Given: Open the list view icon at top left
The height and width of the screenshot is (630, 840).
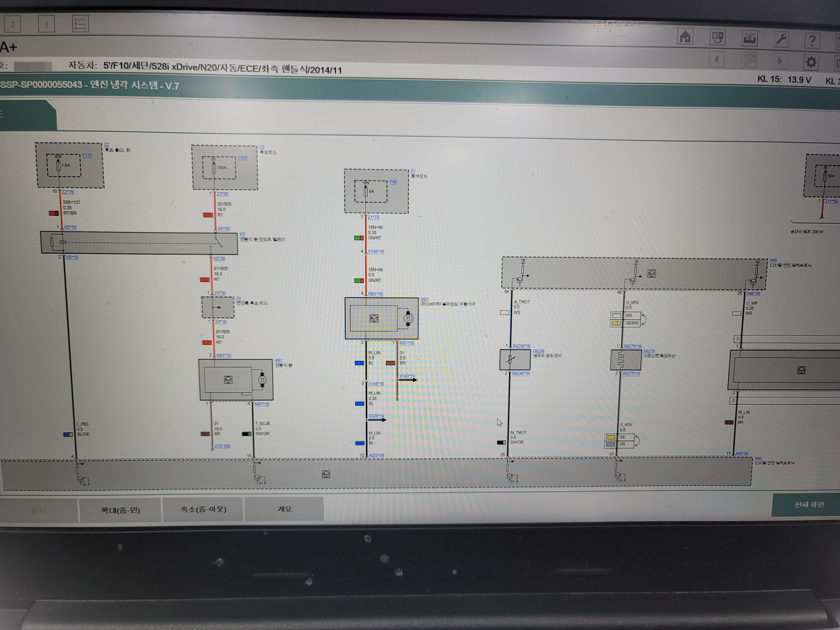Looking at the screenshot, I should (x=80, y=24).
